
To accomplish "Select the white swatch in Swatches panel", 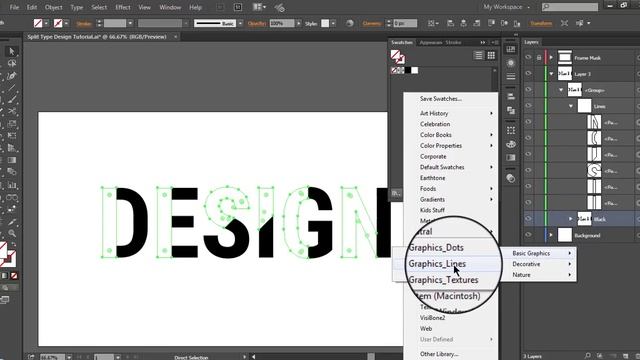I will (415, 70).
